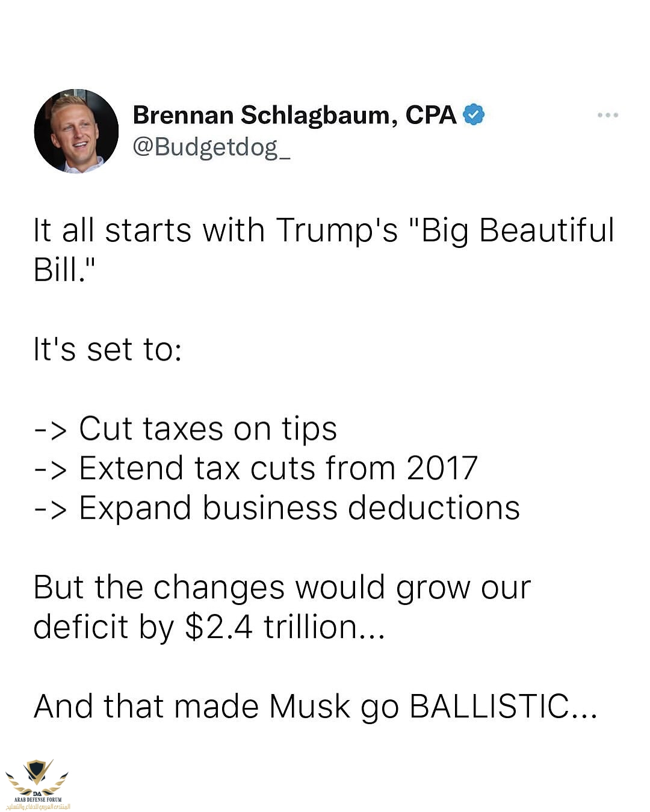Click the blue verified checkmark badge
650x812 pixels.
pos(474,114)
